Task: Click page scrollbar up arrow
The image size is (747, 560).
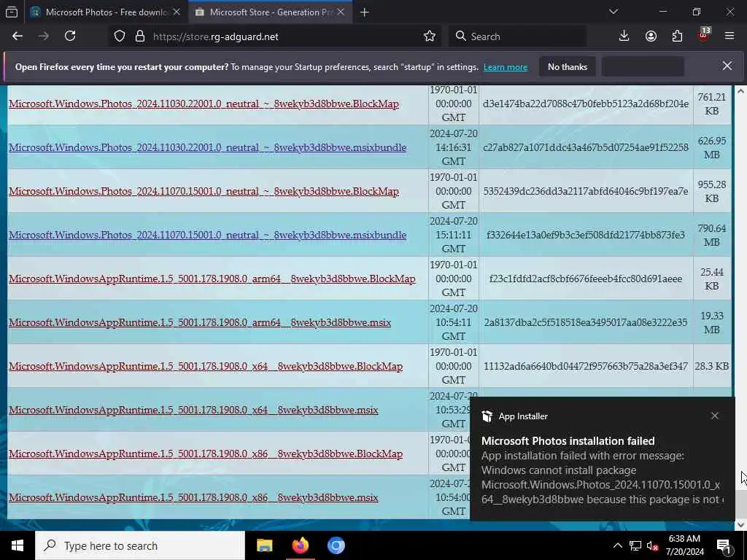Action: (x=741, y=91)
